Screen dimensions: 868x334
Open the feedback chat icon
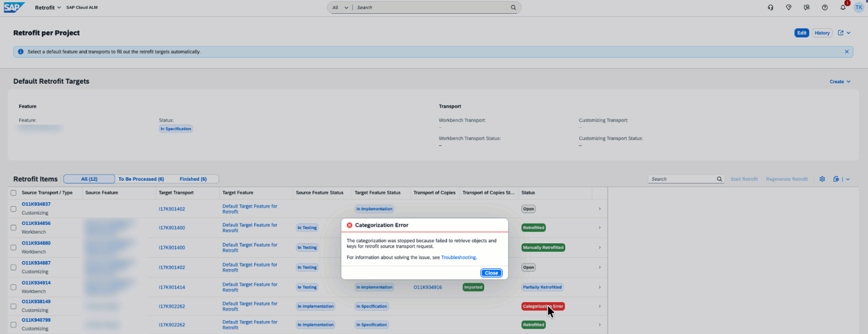[x=806, y=7]
